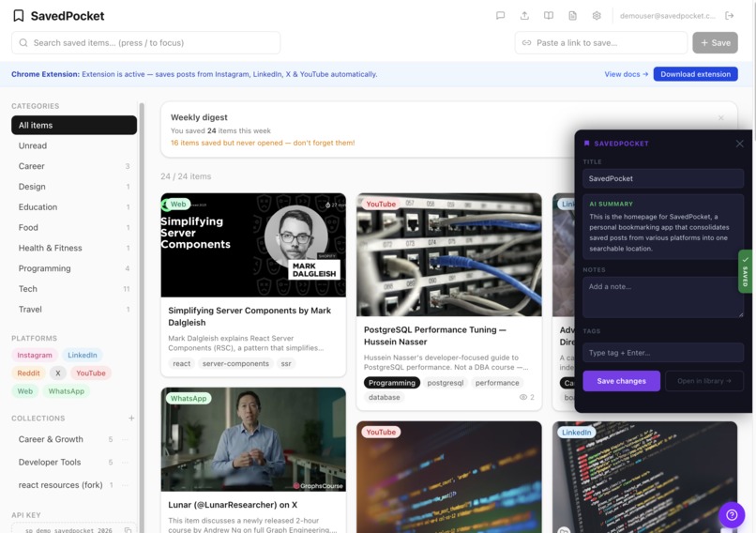Screen dimensions: 756x533
Task: Click the database tag
Action: point(385,398)
